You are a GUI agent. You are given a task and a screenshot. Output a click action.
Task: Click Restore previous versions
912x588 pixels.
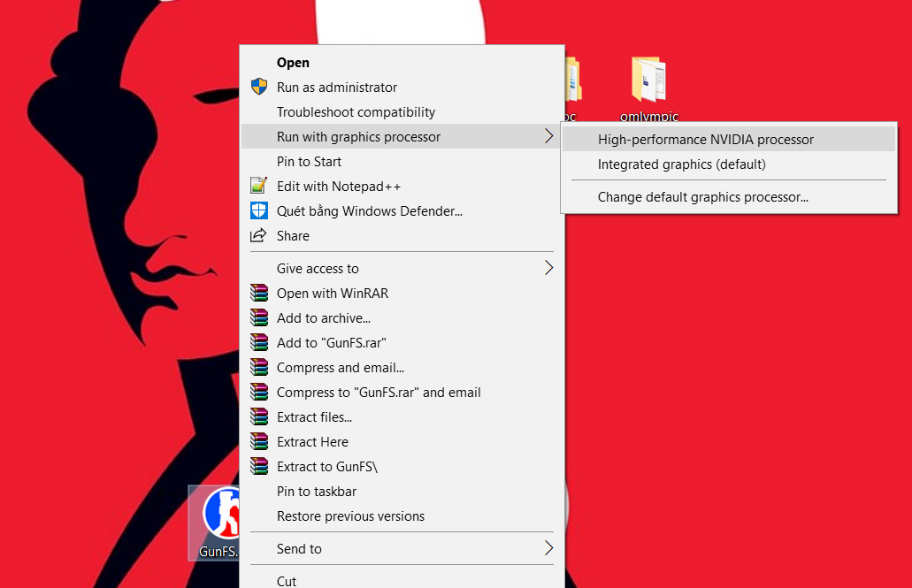pyautogui.click(x=350, y=515)
